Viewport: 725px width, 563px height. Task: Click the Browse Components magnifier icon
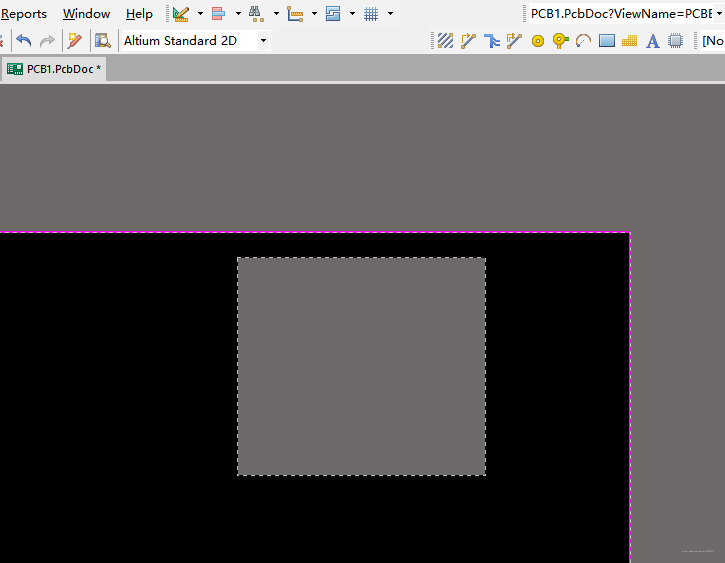click(103, 41)
